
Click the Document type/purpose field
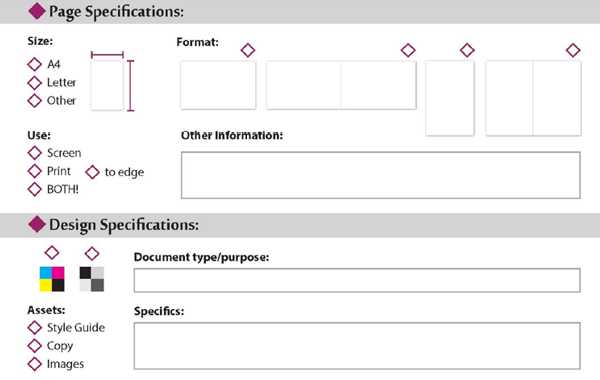(x=357, y=280)
